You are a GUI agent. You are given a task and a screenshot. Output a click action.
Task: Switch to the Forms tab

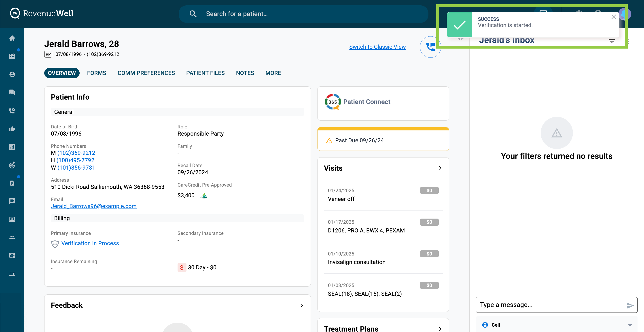coord(97,73)
